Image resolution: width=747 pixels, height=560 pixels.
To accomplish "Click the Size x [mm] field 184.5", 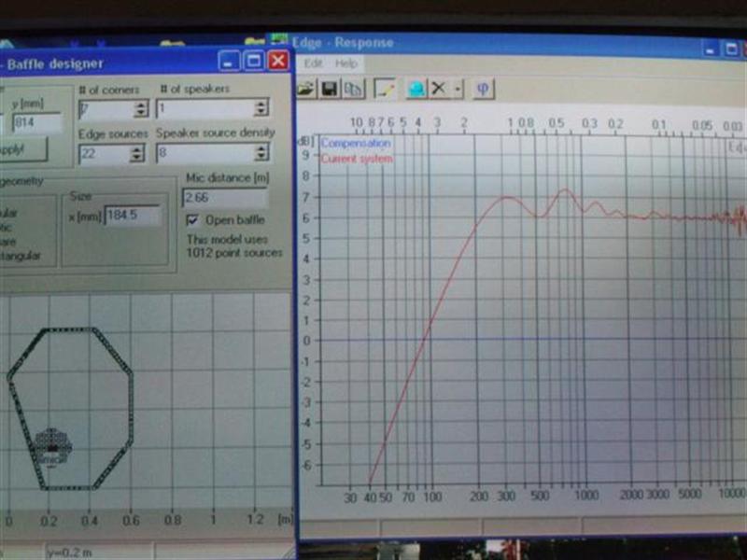I will pos(133,216).
